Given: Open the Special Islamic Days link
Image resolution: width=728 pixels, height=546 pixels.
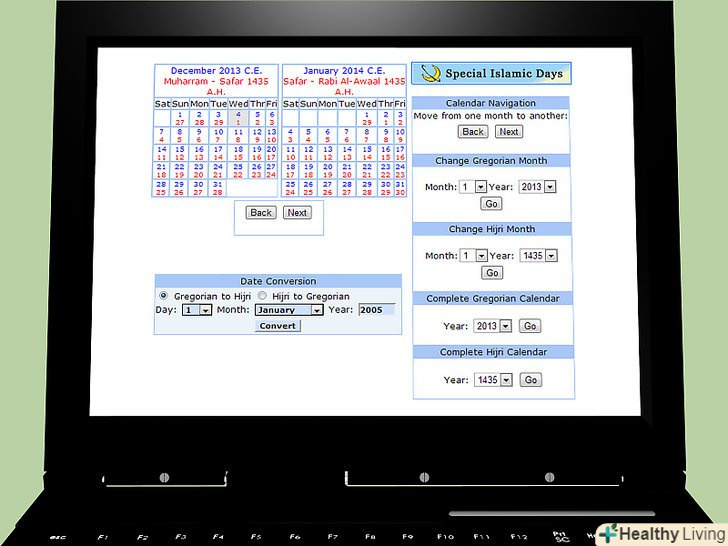Looking at the screenshot, I should click(504, 73).
